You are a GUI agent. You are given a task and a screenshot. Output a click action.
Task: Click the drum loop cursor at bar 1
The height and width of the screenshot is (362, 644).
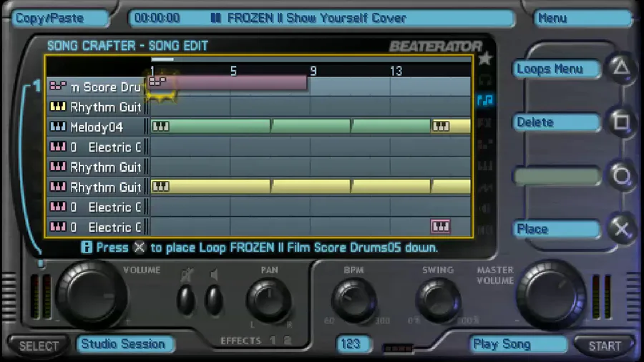coord(160,87)
